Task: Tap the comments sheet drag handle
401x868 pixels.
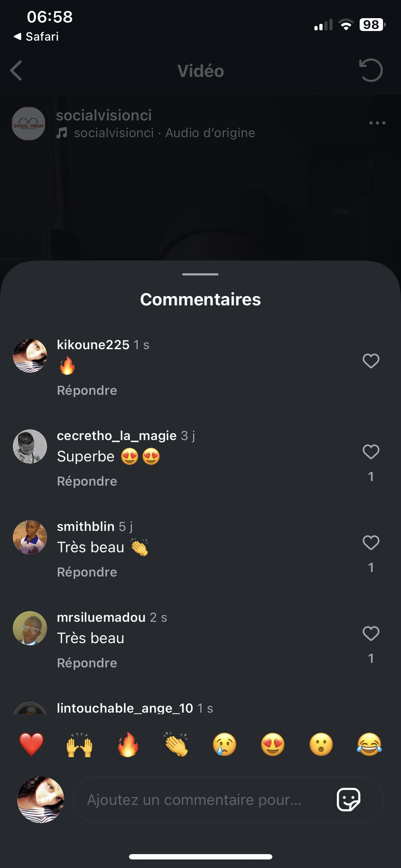Action: pyautogui.click(x=200, y=274)
